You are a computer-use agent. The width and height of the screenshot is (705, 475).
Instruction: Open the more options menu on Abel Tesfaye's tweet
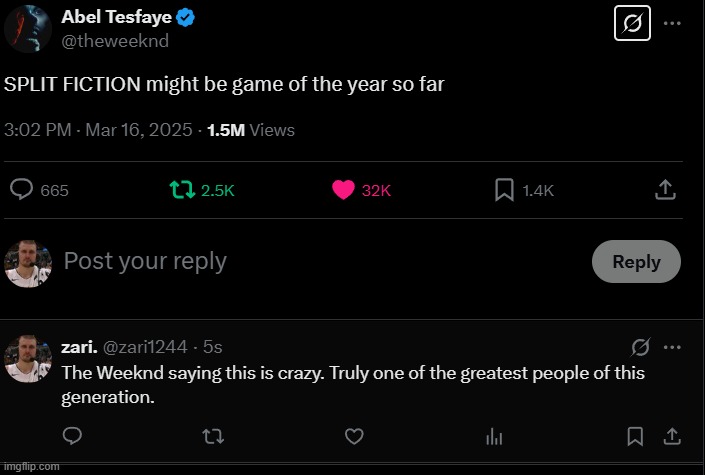coord(673,22)
